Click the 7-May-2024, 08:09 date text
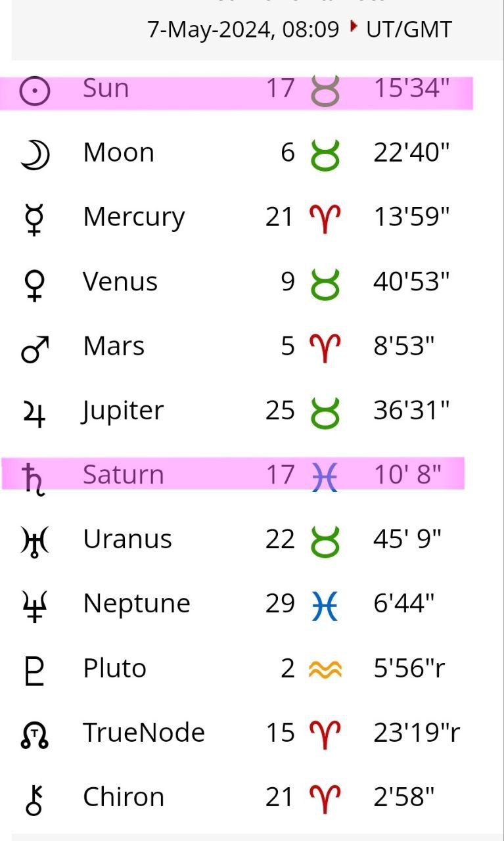This screenshot has height=841, width=504. (243, 30)
